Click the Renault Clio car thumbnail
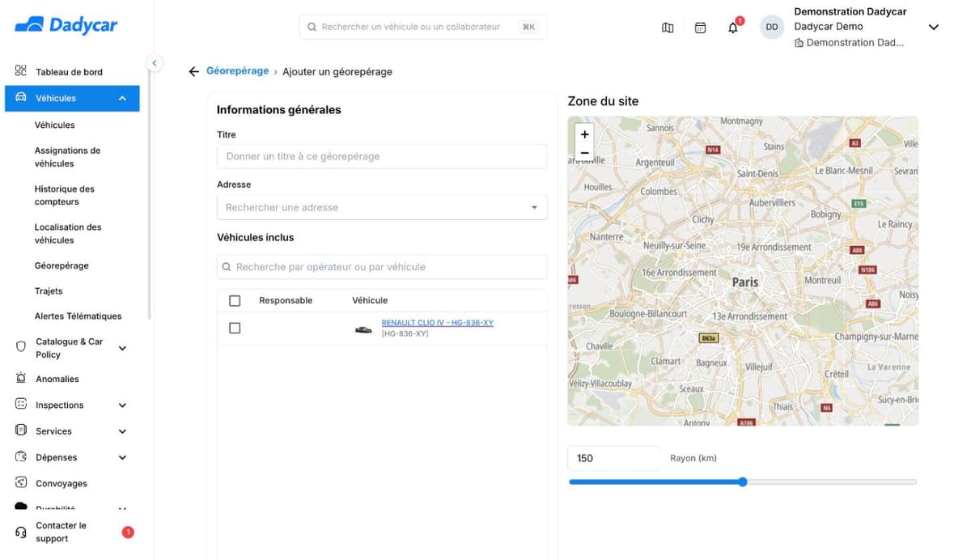Viewport: 971px width, 560px height. [364, 329]
